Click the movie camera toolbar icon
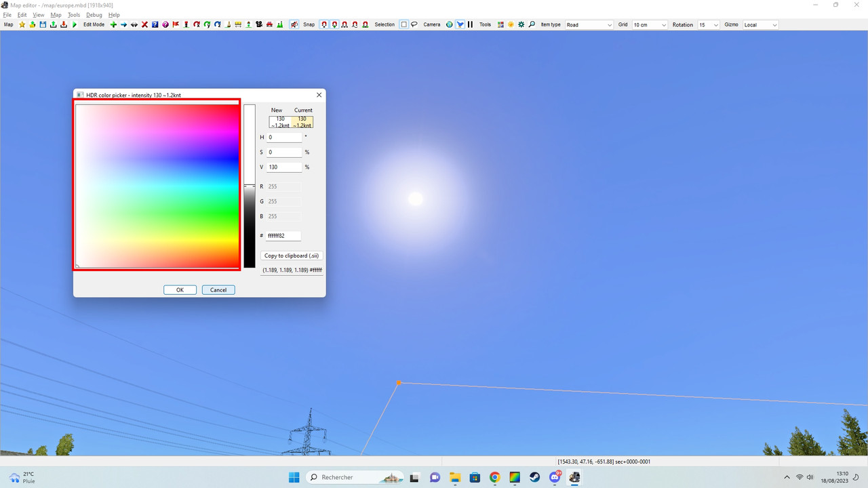868x488 pixels. 259,24
